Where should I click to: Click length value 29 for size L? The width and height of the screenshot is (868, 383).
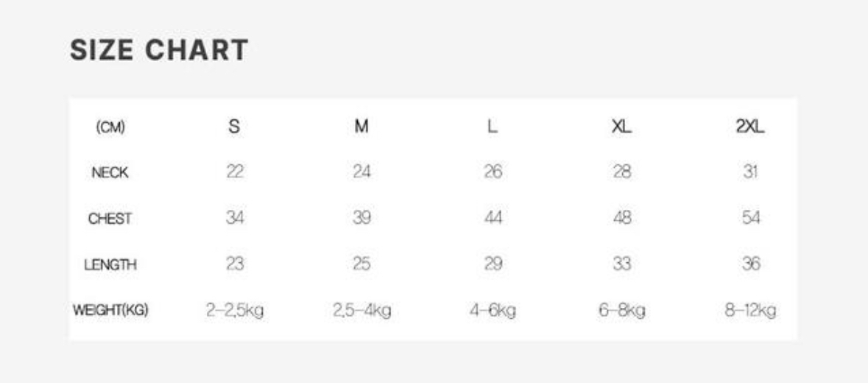[493, 264]
